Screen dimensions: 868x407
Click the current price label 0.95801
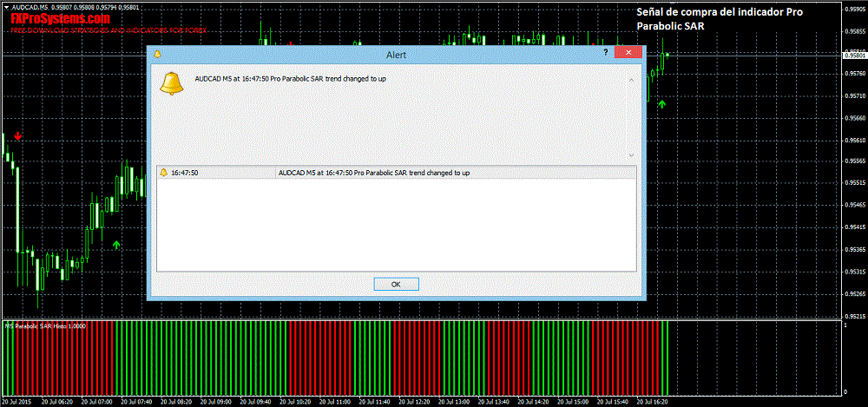pos(854,55)
